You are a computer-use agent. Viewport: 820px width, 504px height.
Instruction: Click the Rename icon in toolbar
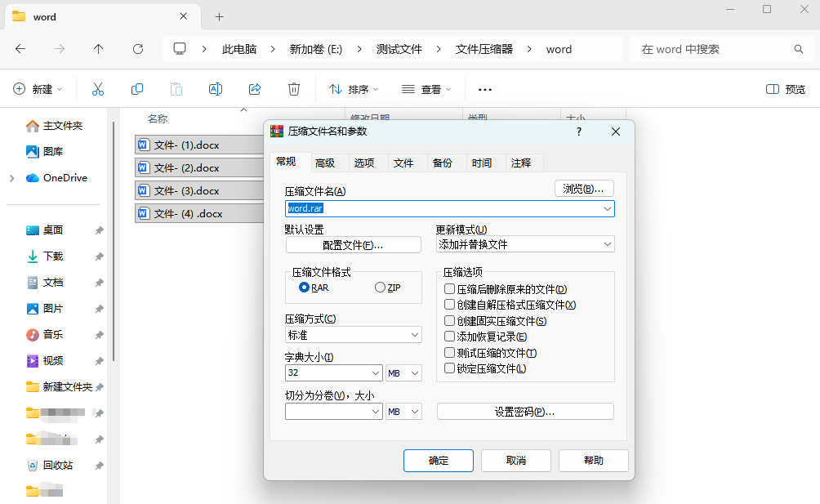[x=216, y=89]
